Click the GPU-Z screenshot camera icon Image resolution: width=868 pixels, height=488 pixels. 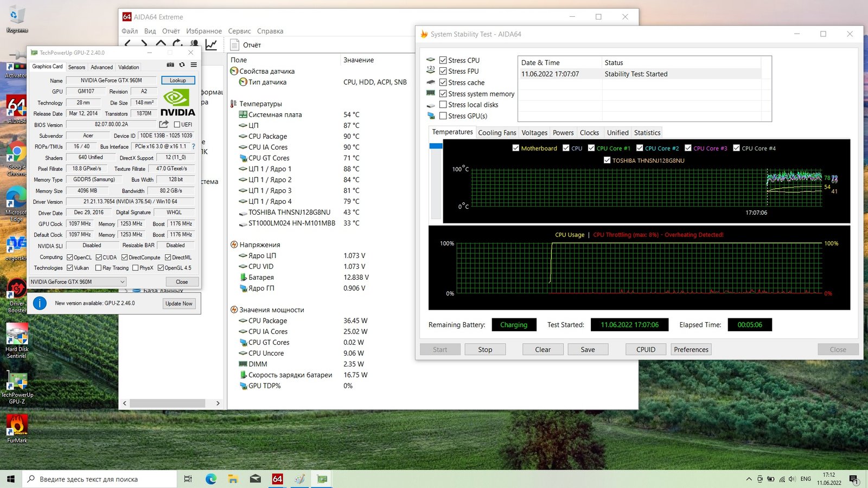(170, 65)
